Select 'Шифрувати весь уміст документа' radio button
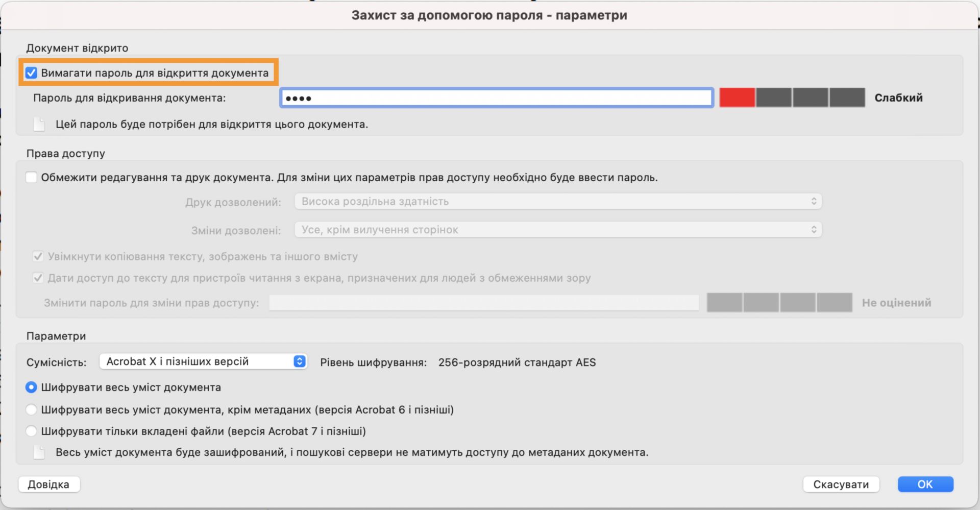980x510 pixels. [x=31, y=387]
